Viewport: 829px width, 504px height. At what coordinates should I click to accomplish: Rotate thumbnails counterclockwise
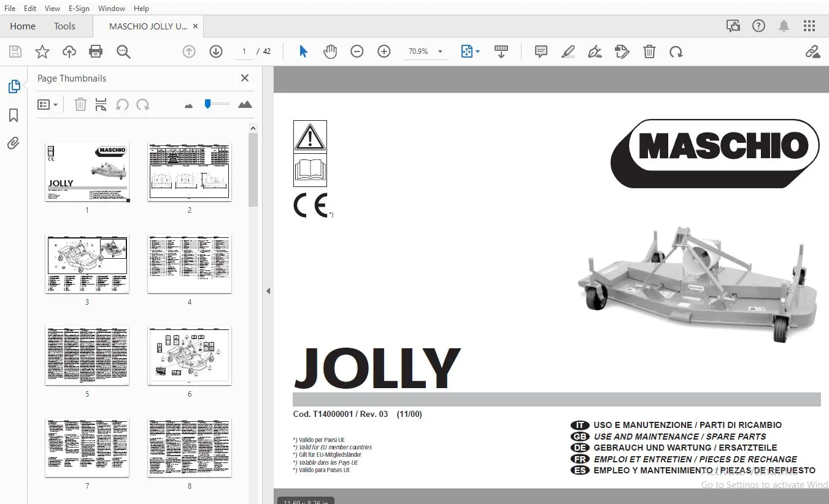(x=122, y=105)
